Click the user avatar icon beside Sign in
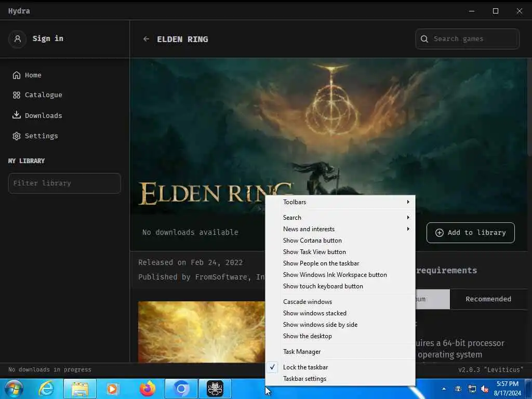 17,38
